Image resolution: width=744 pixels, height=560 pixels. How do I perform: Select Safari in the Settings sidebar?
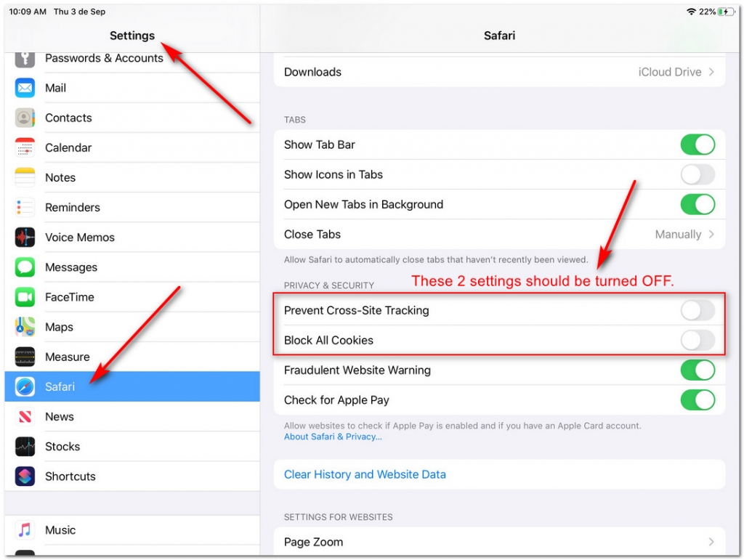(58, 386)
